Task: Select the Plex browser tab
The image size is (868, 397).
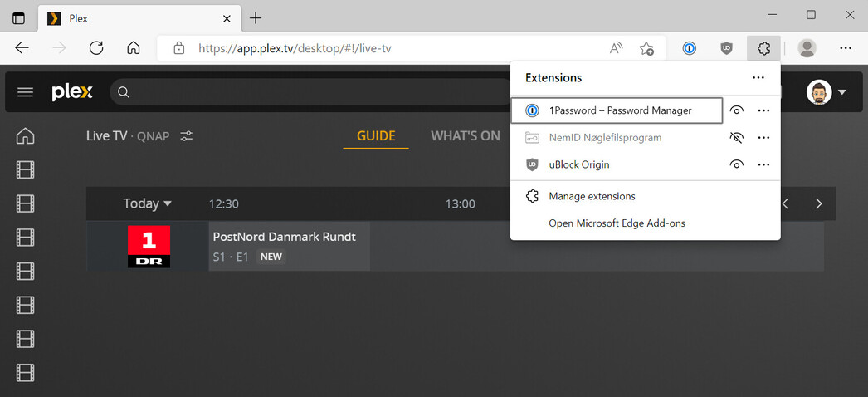Action: pyautogui.click(x=139, y=18)
